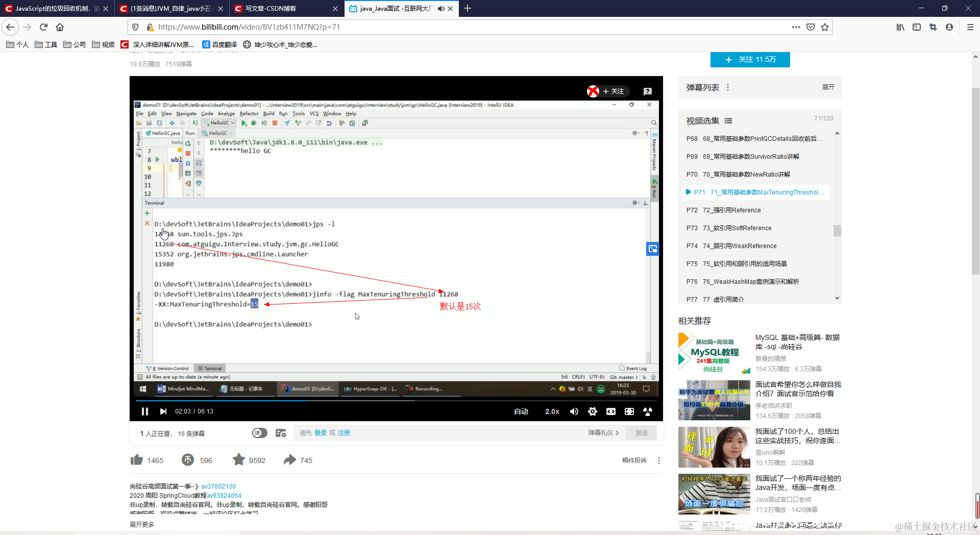Seek on the video progress bar
Screen dimensions: 980x535
[x=396, y=401]
